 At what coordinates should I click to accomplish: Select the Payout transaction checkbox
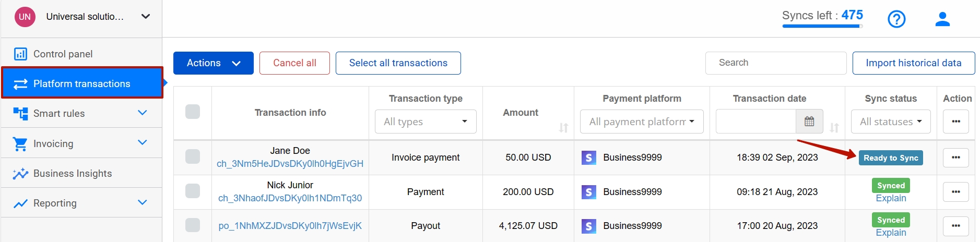coord(193,225)
